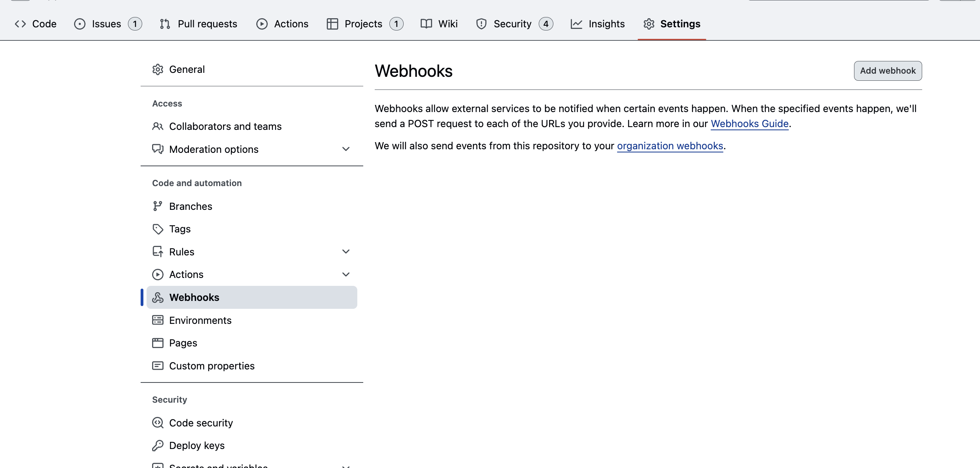
Task: Expand the sidebar Actions section chevron
Action: tap(346, 274)
